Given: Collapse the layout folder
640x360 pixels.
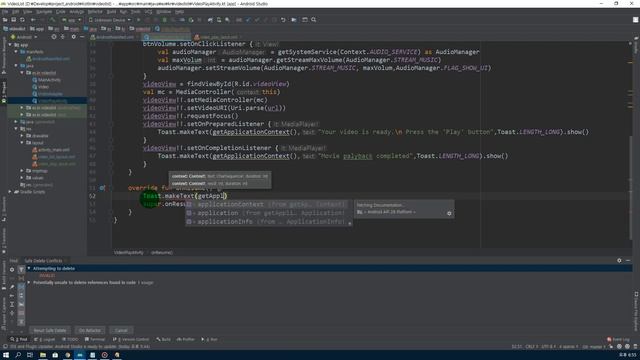Looking at the screenshot, I should (22, 142).
